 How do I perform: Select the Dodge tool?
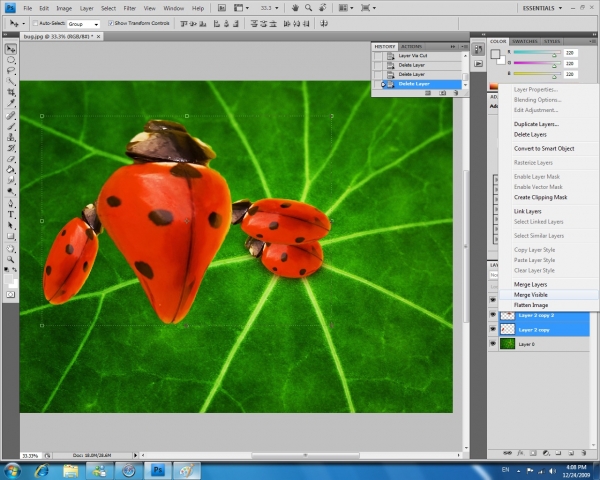pos(11,191)
